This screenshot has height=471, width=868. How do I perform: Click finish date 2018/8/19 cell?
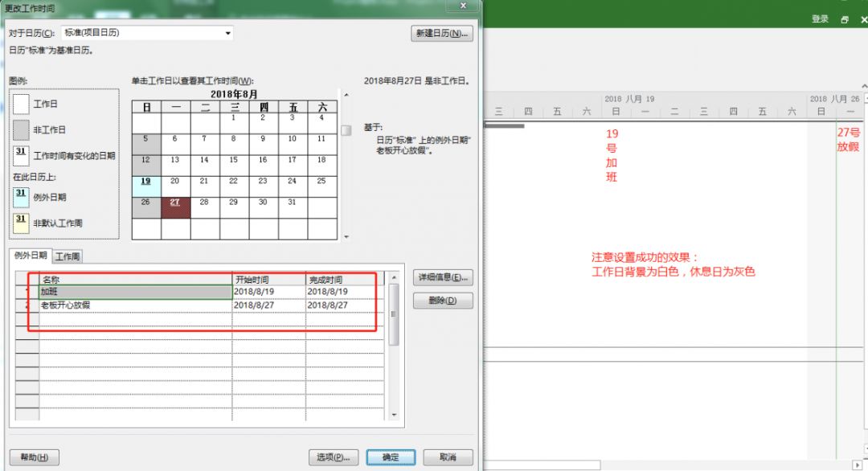click(344, 292)
